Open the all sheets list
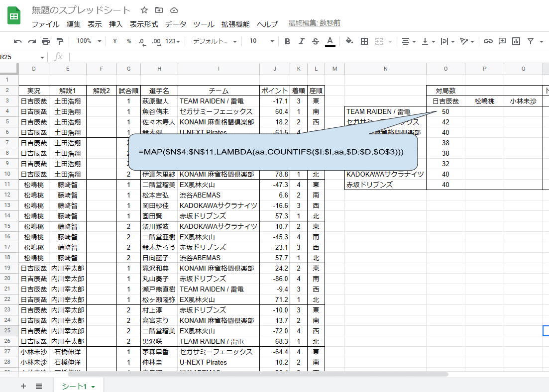 [x=39, y=386]
